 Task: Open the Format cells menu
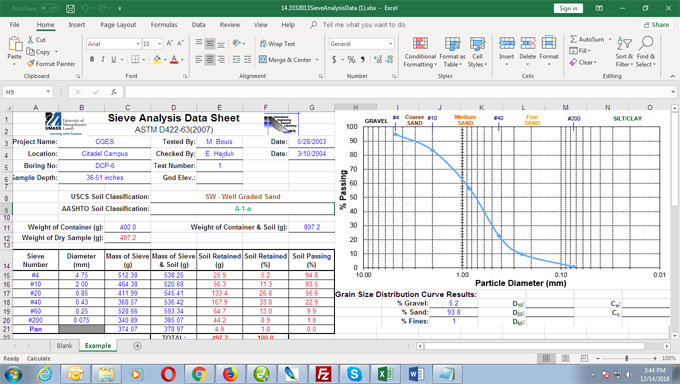click(x=549, y=51)
